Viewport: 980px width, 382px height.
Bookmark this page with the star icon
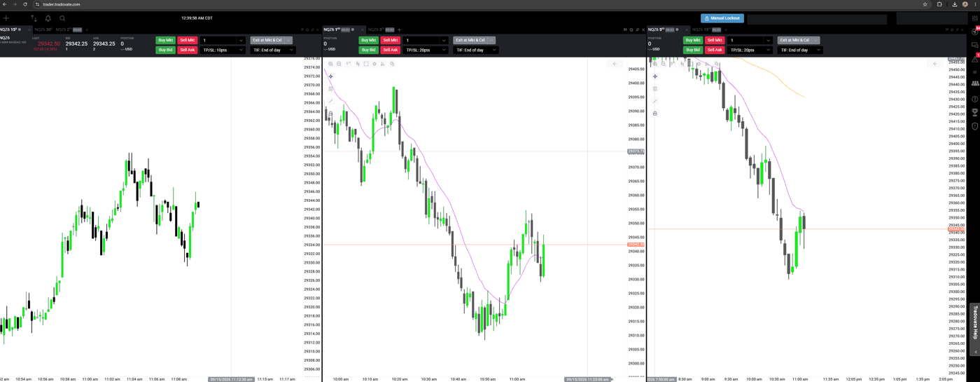click(x=925, y=4)
